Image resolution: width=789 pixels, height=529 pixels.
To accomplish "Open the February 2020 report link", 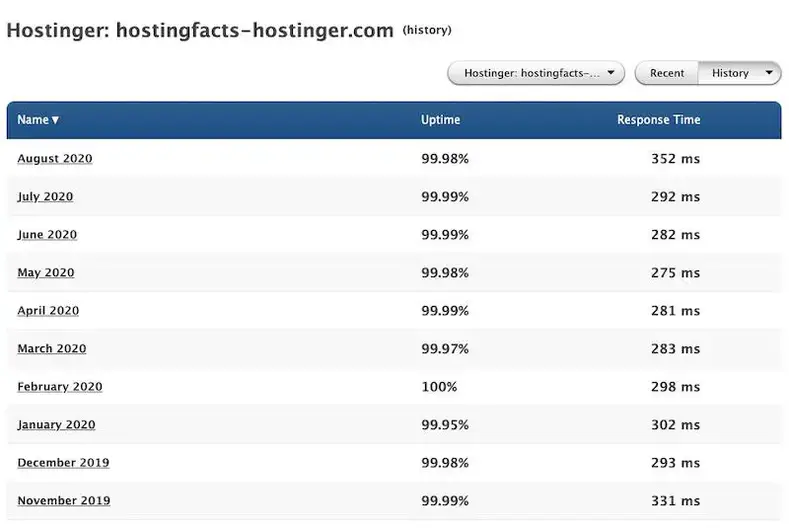I will 60,387.
